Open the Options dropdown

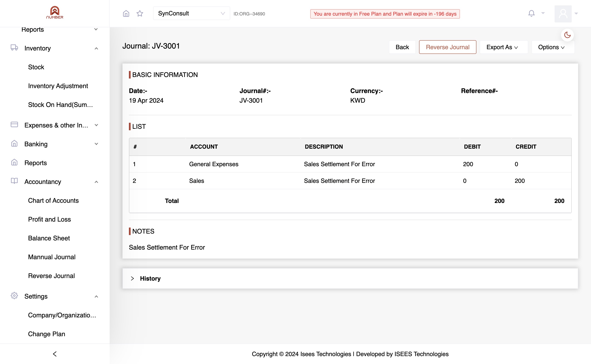click(553, 47)
